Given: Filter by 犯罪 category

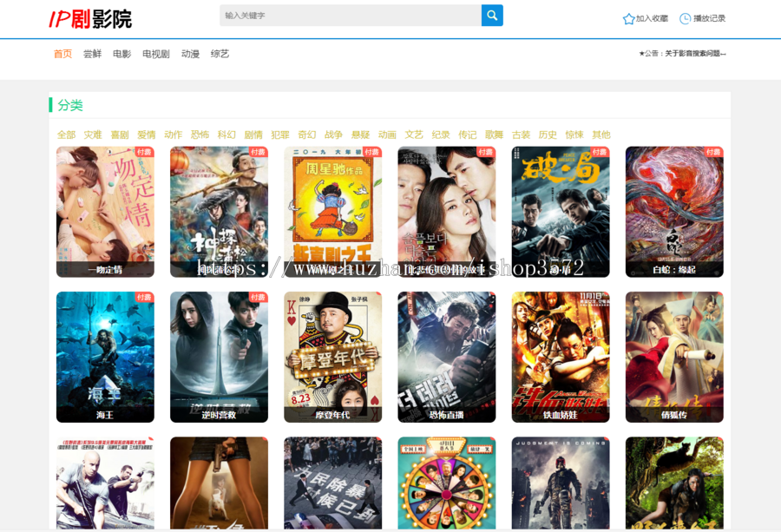Looking at the screenshot, I should click(280, 135).
